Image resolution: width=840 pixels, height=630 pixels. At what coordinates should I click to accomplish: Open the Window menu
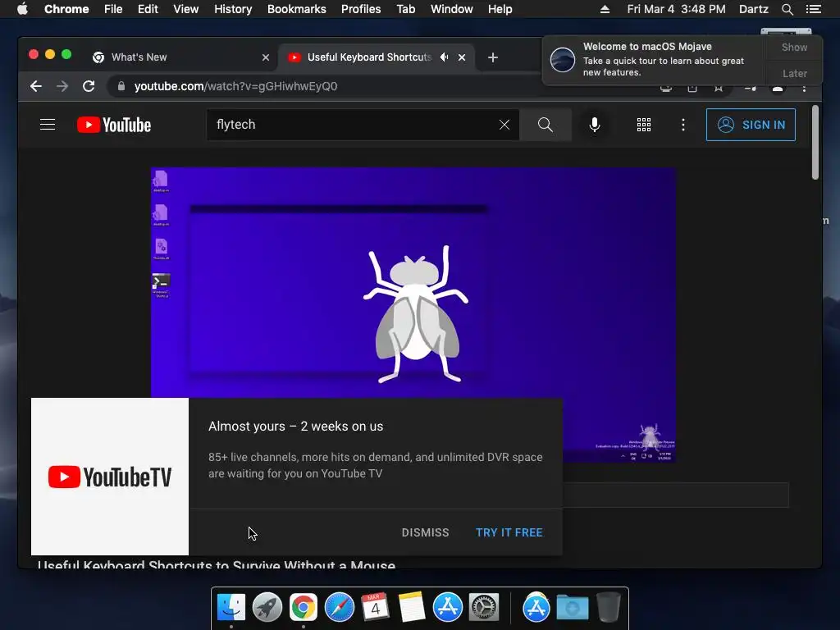[x=452, y=9]
